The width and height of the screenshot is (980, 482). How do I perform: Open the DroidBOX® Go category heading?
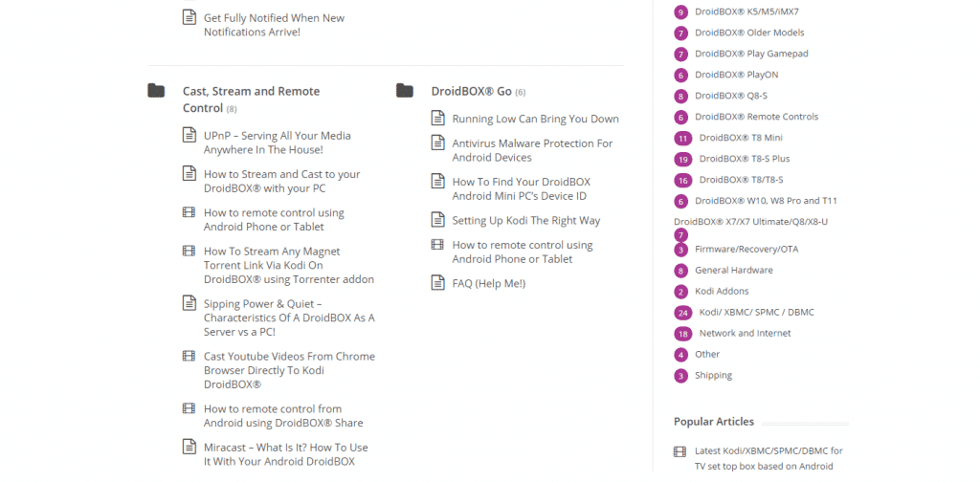(x=471, y=91)
